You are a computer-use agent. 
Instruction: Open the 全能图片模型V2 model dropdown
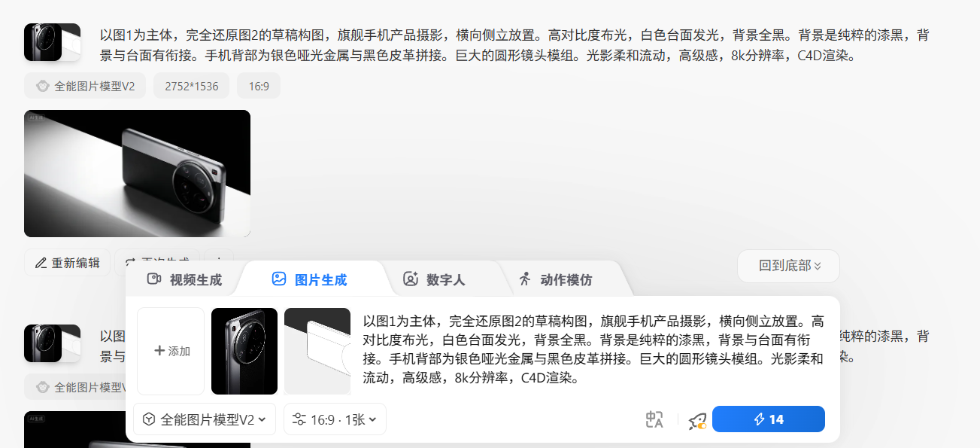click(x=205, y=419)
